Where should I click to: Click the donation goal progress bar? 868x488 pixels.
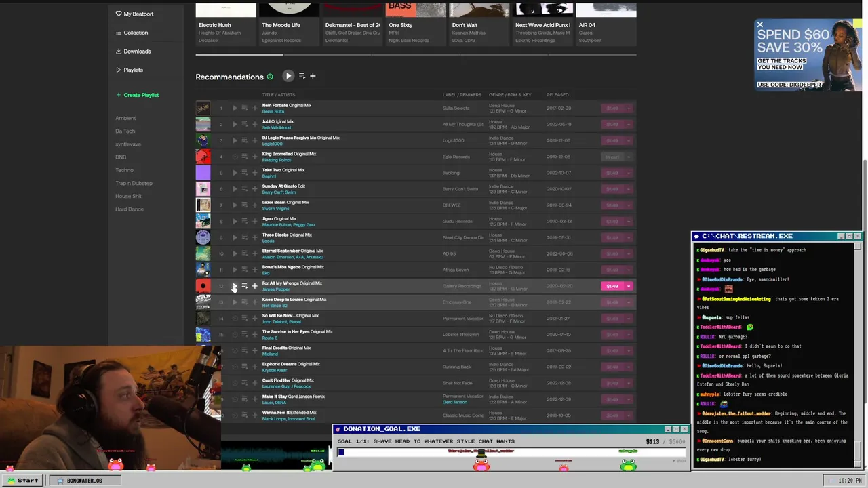(511, 452)
